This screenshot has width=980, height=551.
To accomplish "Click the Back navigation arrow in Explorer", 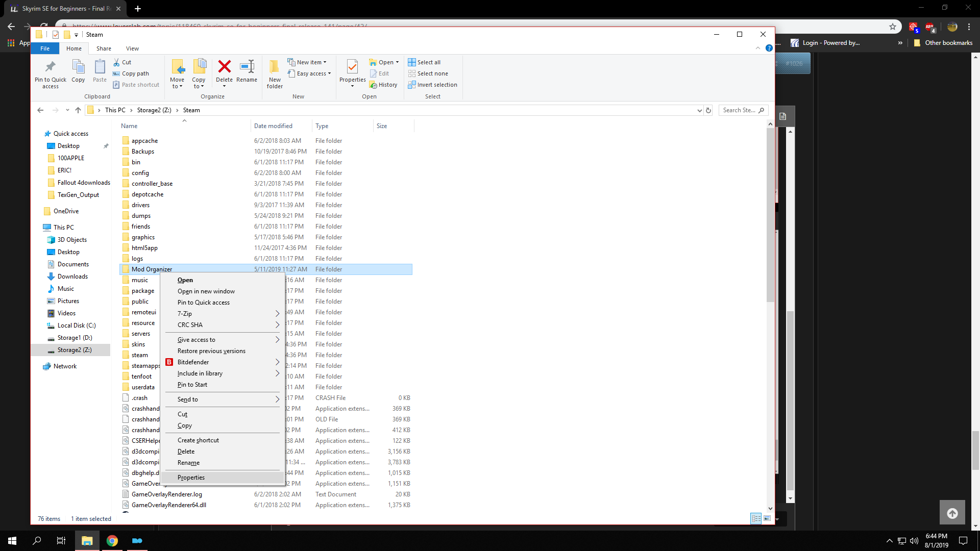I will click(x=40, y=110).
